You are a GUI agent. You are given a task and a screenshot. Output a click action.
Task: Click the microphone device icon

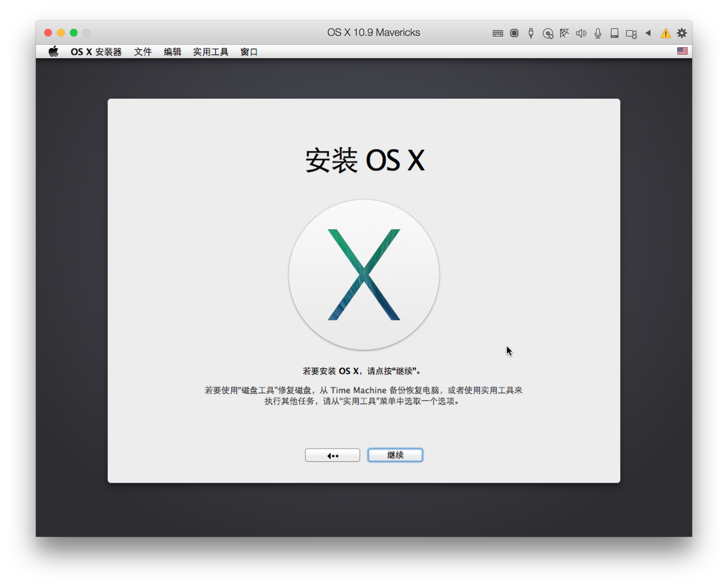[x=598, y=33]
